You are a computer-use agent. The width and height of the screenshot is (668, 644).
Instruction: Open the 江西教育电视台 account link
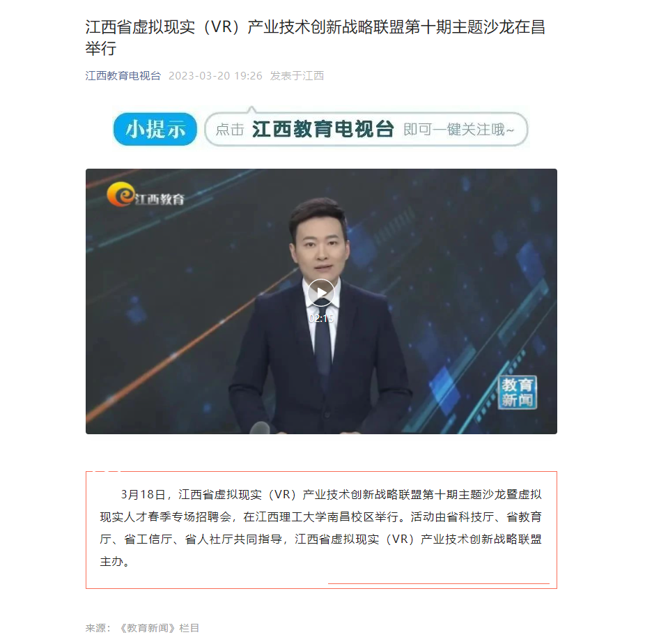click(123, 76)
